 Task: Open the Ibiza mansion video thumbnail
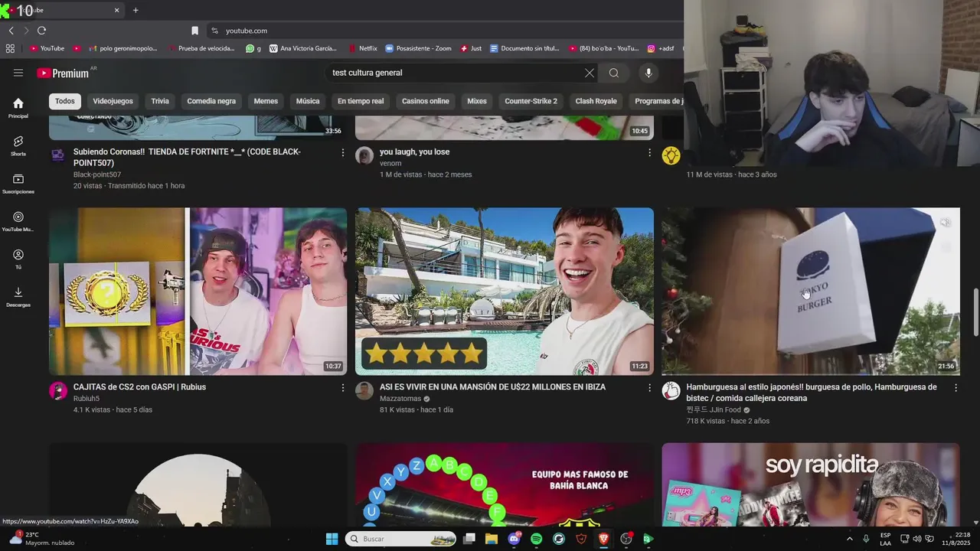[505, 292]
